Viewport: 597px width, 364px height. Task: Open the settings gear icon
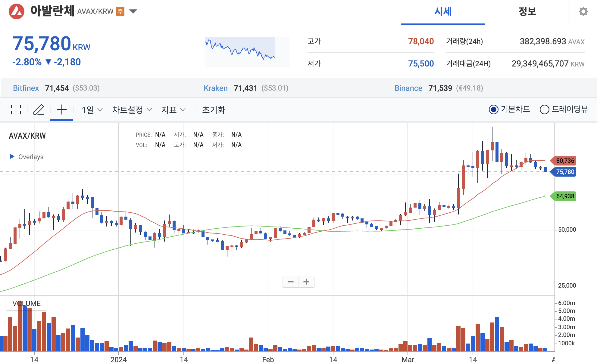tap(583, 11)
